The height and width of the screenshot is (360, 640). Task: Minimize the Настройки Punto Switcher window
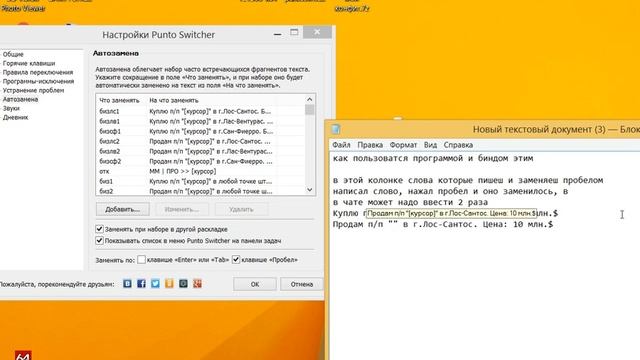coord(278,34)
